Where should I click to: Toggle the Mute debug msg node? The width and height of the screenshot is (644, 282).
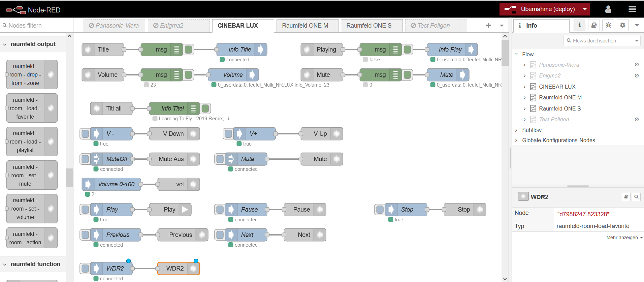point(408,75)
